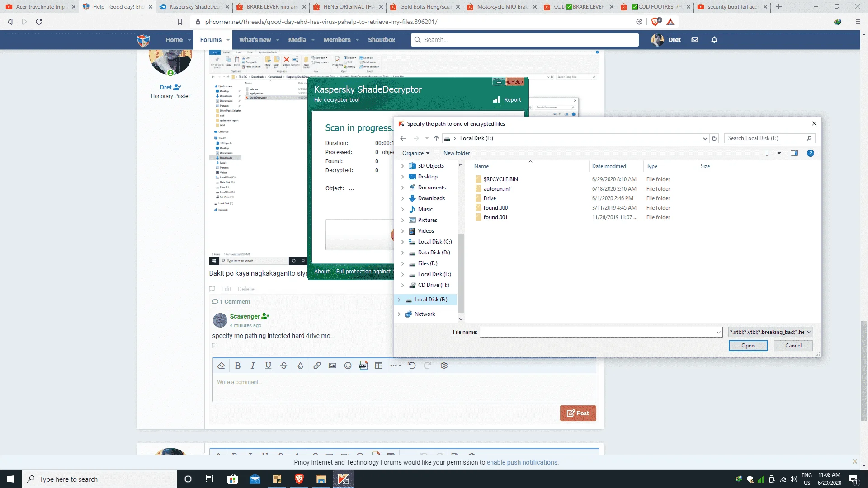Bookmark this page icon

[x=180, y=22]
